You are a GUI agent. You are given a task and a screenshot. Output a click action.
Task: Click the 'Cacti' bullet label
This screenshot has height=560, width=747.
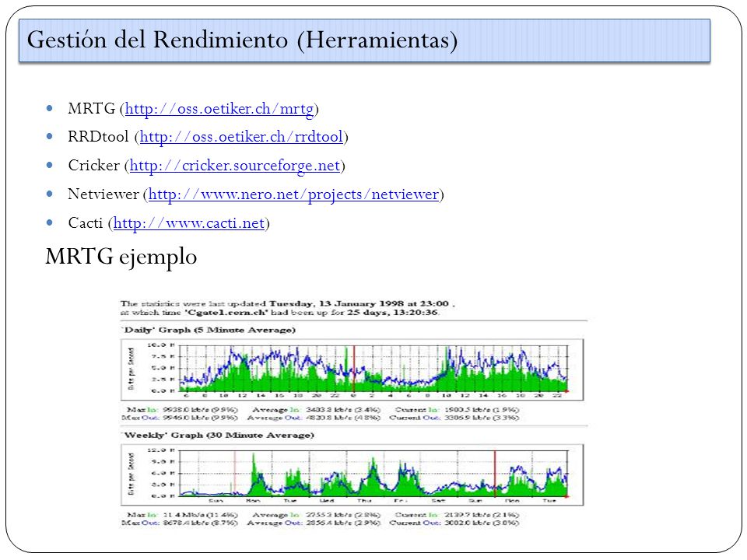point(86,222)
